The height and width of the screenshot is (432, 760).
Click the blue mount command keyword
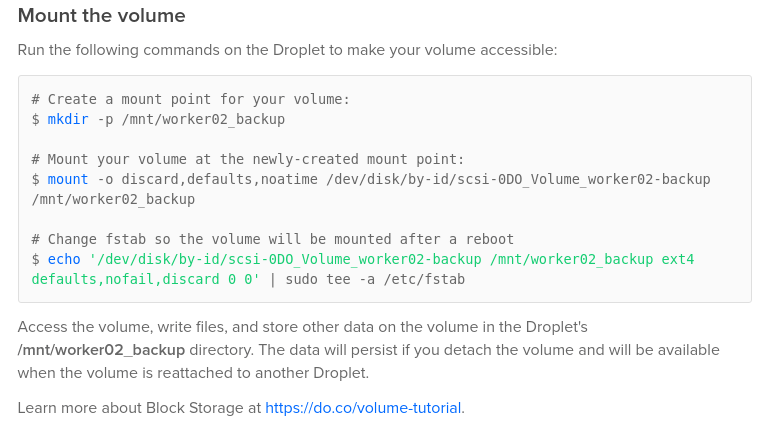click(68, 179)
